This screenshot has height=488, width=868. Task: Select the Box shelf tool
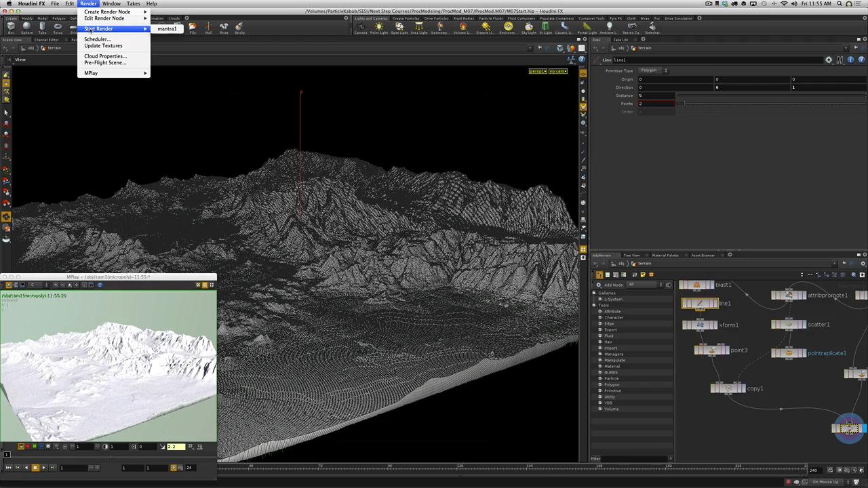click(x=12, y=28)
